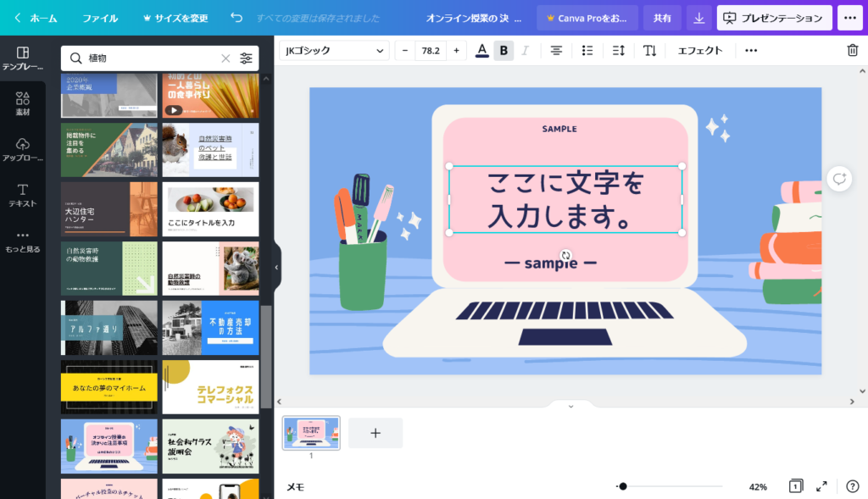868x499 pixels.
Task: Choose the あなたの夢のマイホーム template
Action: click(x=109, y=387)
